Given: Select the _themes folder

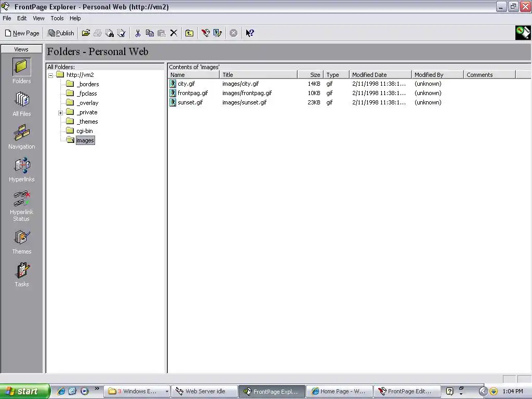Looking at the screenshot, I should (82, 122).
